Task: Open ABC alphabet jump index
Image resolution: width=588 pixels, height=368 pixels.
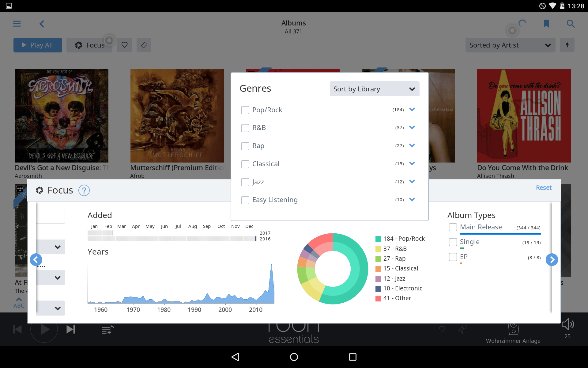Action: click(x=19, y=303)
